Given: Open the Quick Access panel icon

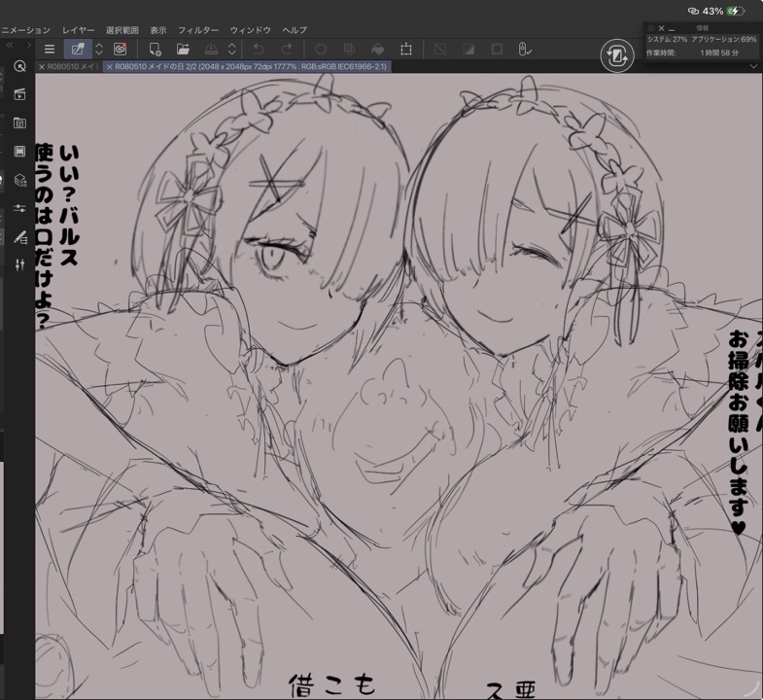Looking at the screenshot, I should [20, 66].
